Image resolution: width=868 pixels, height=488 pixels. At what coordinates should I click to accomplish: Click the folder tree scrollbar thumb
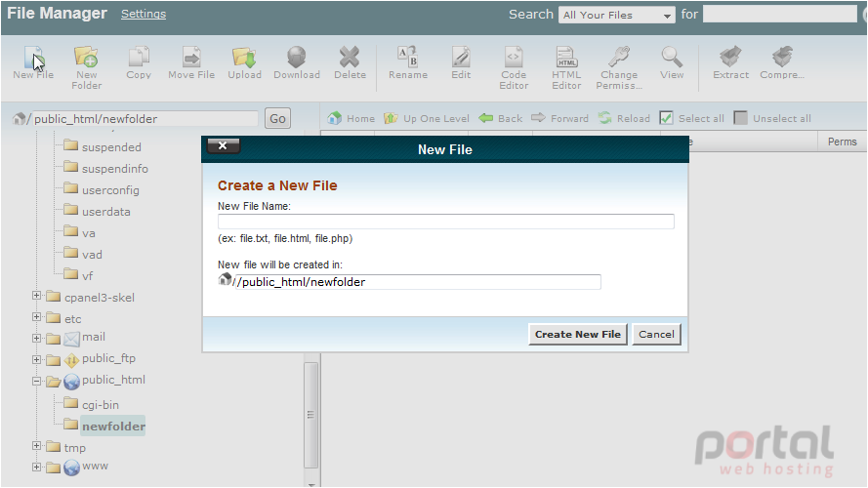[x=311, y=415]
